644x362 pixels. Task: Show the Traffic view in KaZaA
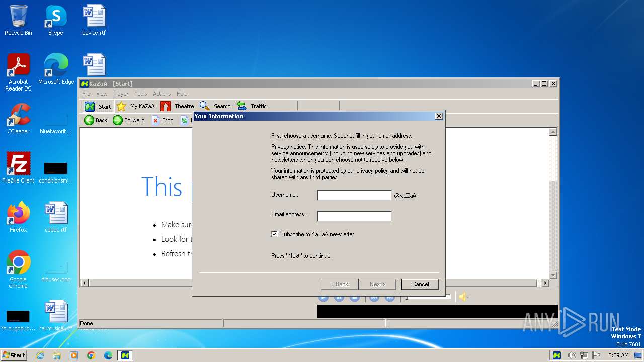(x=252, y=106)
